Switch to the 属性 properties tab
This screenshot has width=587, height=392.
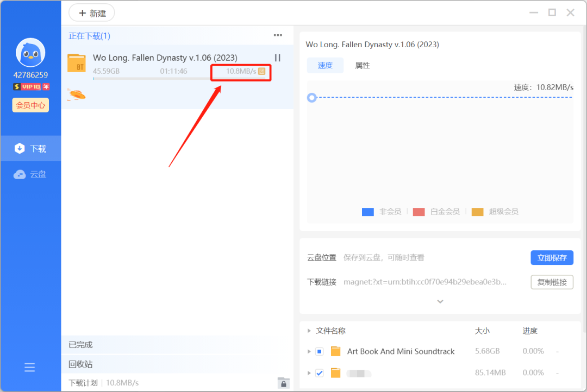click(x=363, y=66)
